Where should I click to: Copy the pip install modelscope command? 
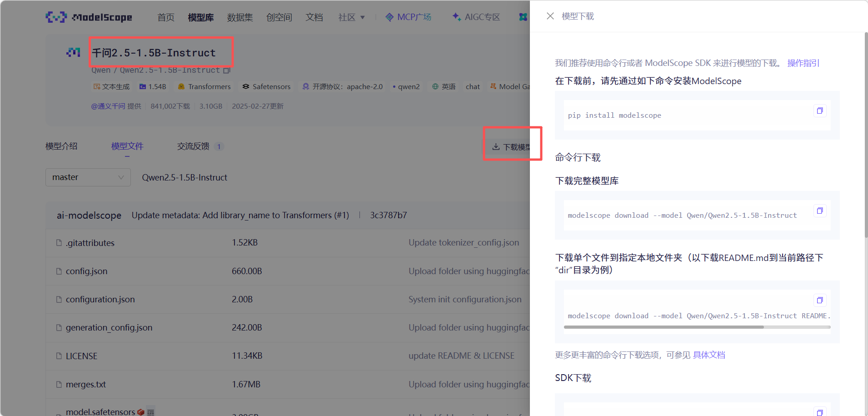point(820,111)
